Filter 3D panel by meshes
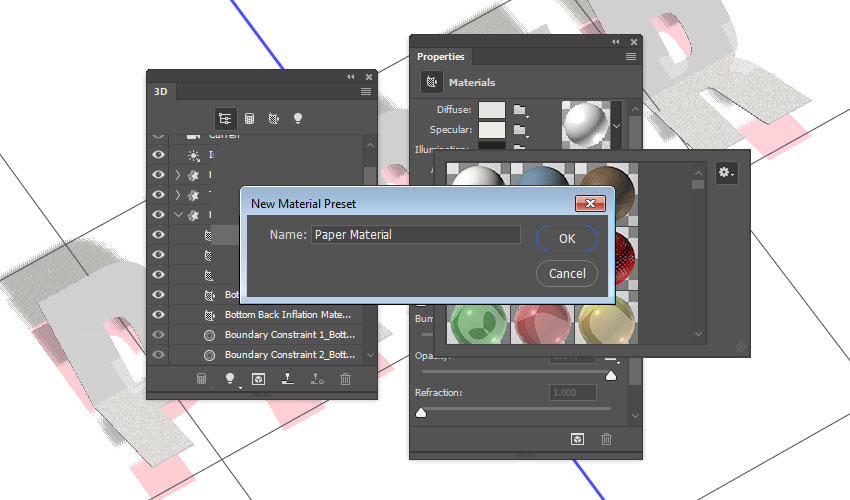Screen dimensions: 850x500 [249, 118]
